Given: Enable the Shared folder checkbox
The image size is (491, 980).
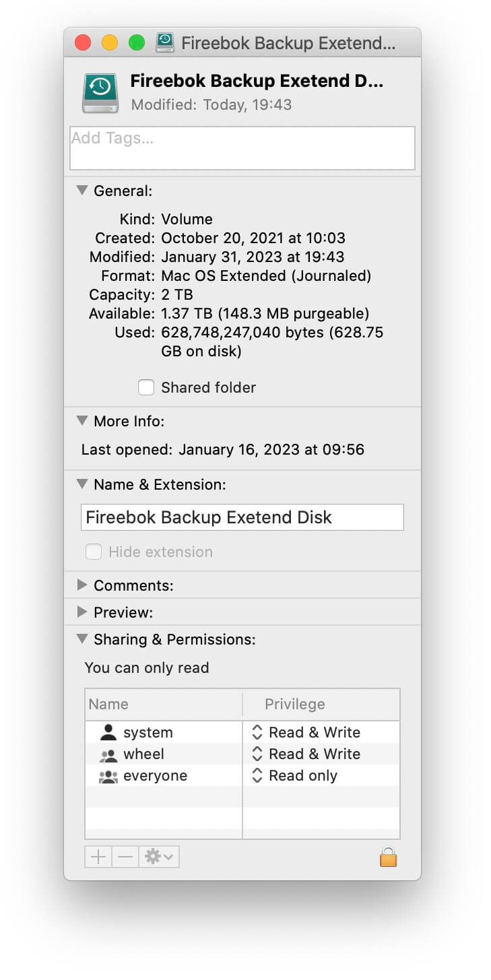Looking at the screenshot, I should click(146, 387).
